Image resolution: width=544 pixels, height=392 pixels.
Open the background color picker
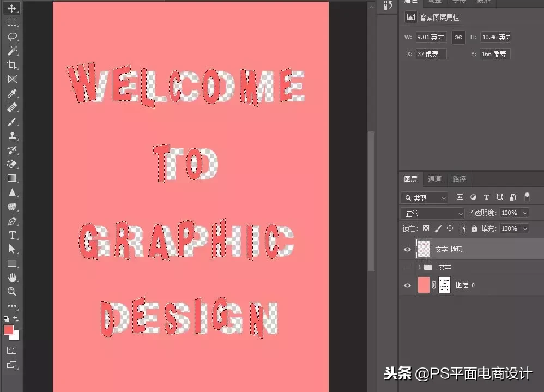(16, 336)
